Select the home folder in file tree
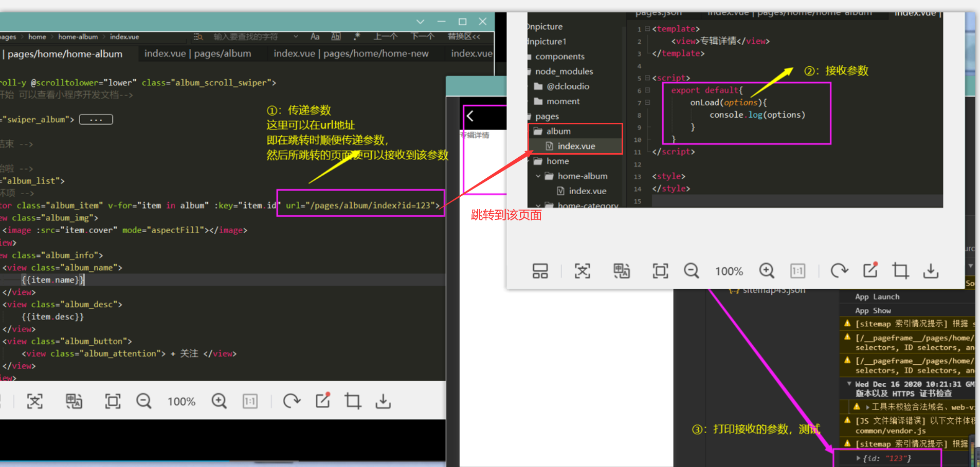The height and width of the screenshot is (467, 980). [x=557, y=161]
